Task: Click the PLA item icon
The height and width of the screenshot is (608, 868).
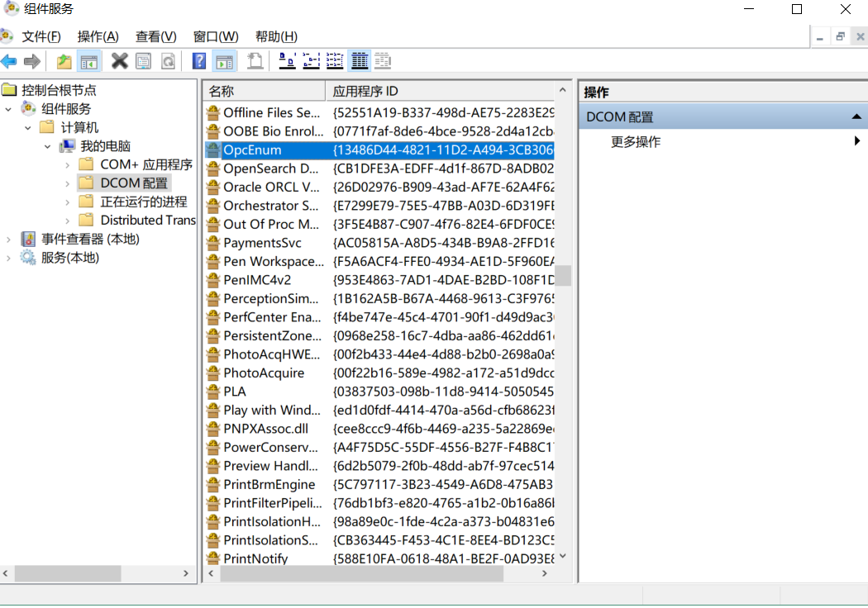Action: (212, 392)
